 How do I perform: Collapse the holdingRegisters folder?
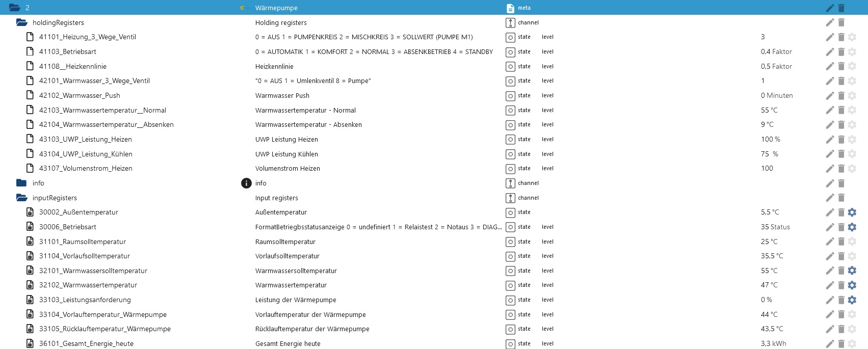click(21, 22)
